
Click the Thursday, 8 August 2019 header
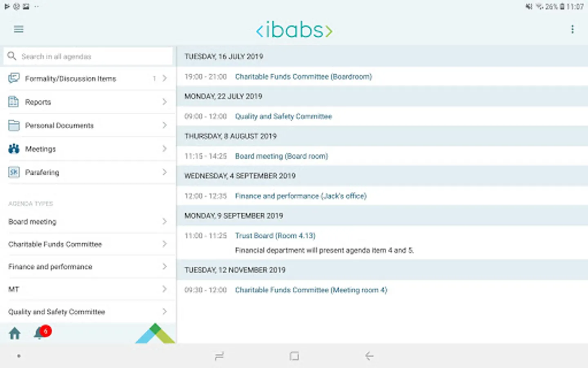382,136
